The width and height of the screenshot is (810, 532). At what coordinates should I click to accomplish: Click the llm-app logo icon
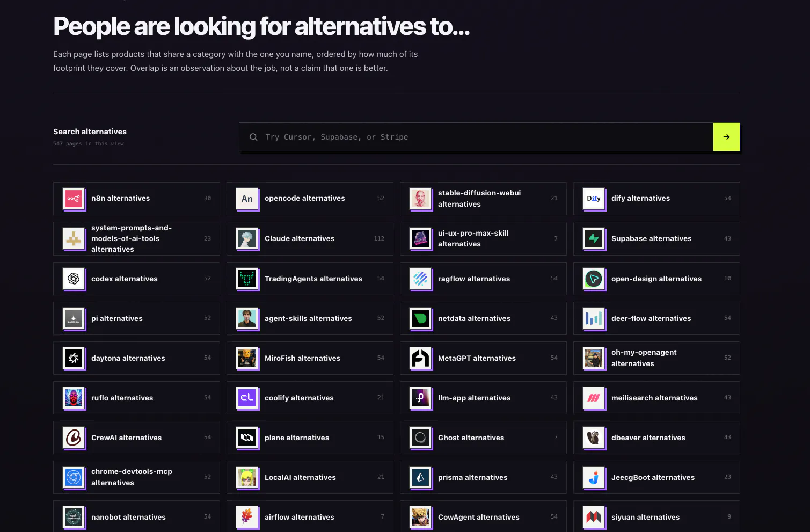point(420,398)
